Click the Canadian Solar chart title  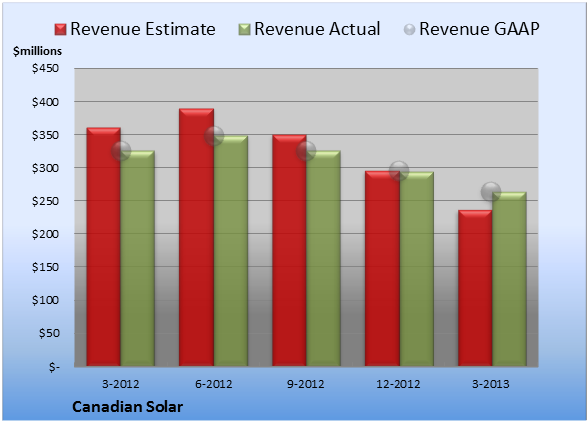click(x=128, y=407)
